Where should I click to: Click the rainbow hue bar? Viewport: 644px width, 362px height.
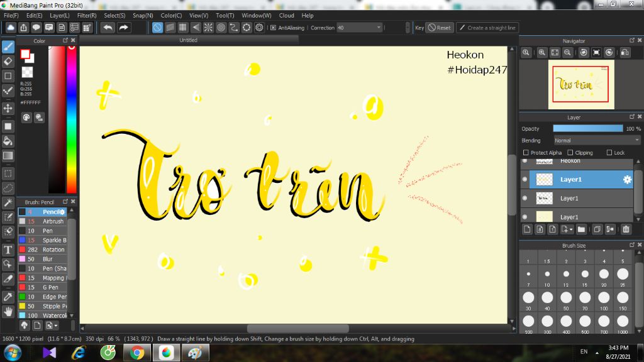tap(72, 119)
